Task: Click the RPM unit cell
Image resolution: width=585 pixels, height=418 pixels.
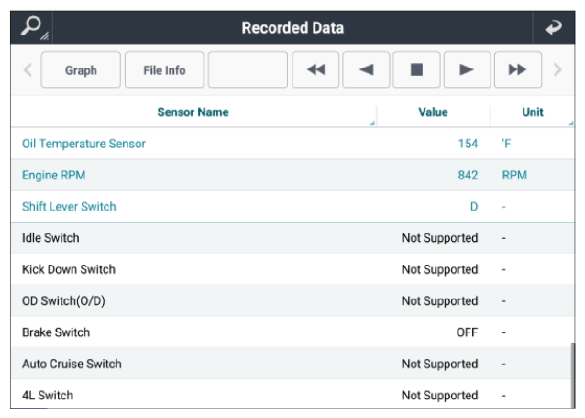Action: 514,175
